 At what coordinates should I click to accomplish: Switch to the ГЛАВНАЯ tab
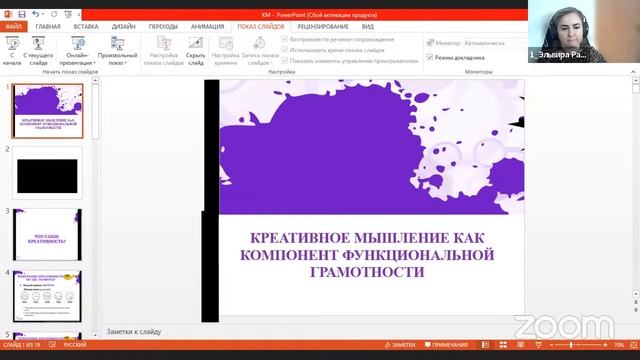(48, 27)
